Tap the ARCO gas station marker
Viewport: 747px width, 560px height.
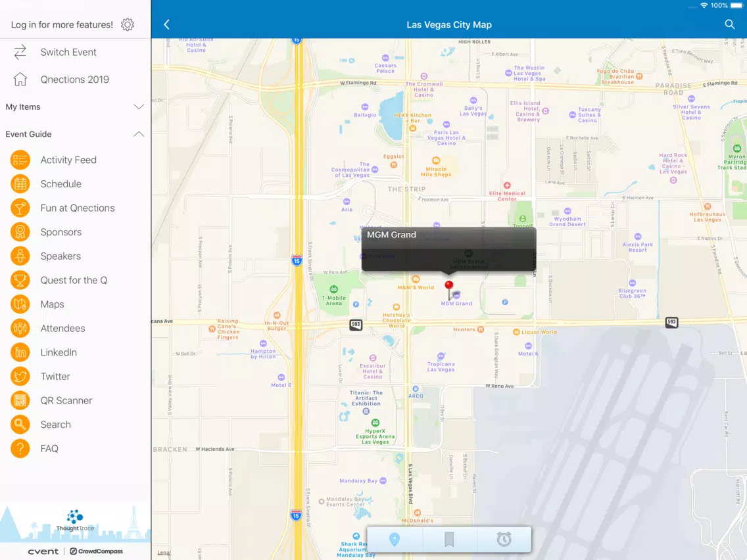(x=416, y=389)
